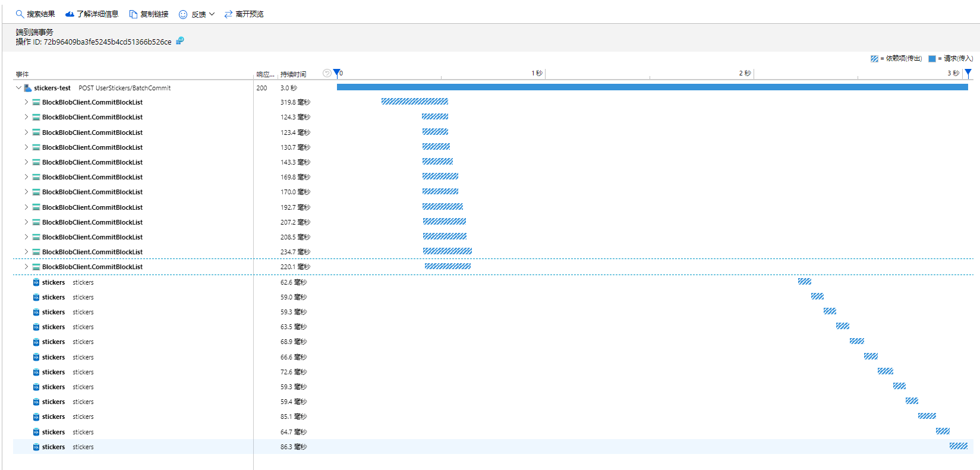Screen dimensions: 980x470
Task: Click the swap arrows icon beside 离开预览
Action: 228,14
